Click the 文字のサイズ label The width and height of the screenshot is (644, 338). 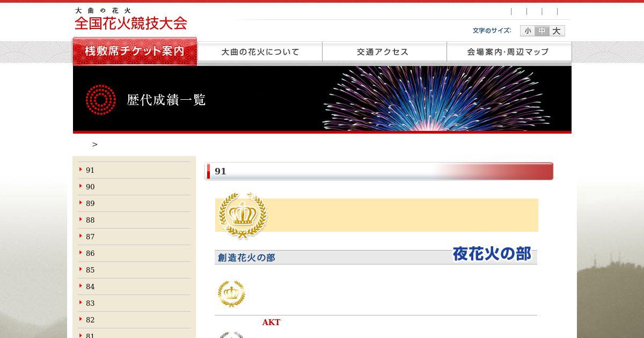coord(492,31)
